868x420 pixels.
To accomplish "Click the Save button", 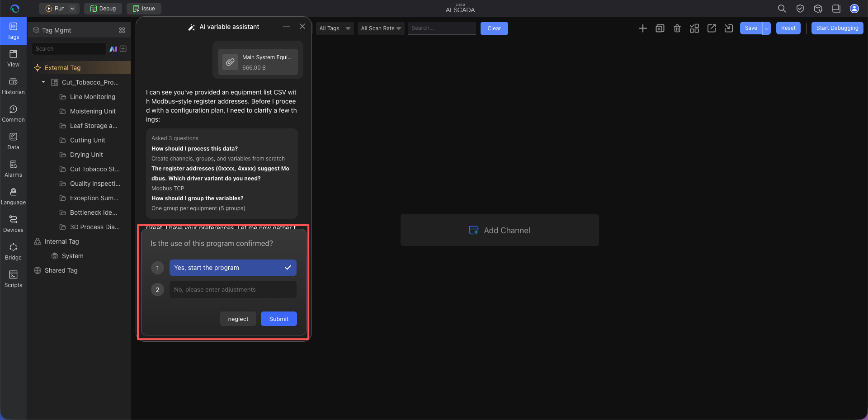I will pyautogui.click(x=751, y=28).
